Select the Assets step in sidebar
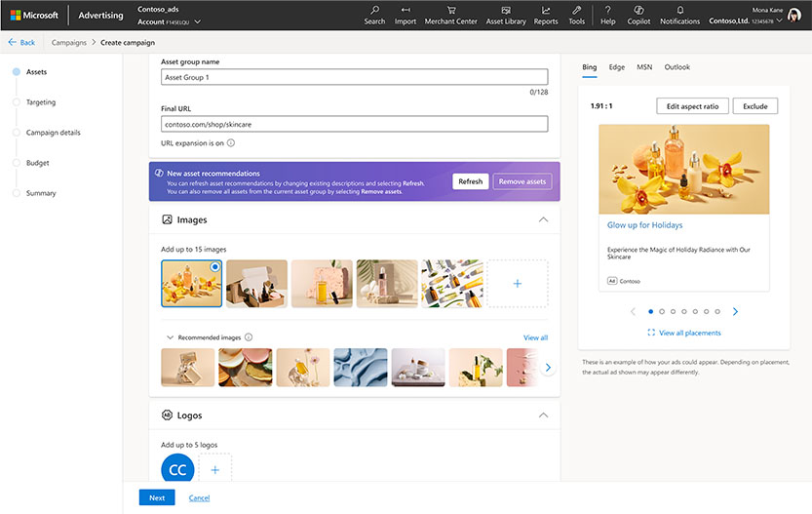 [x=36, y=72]
